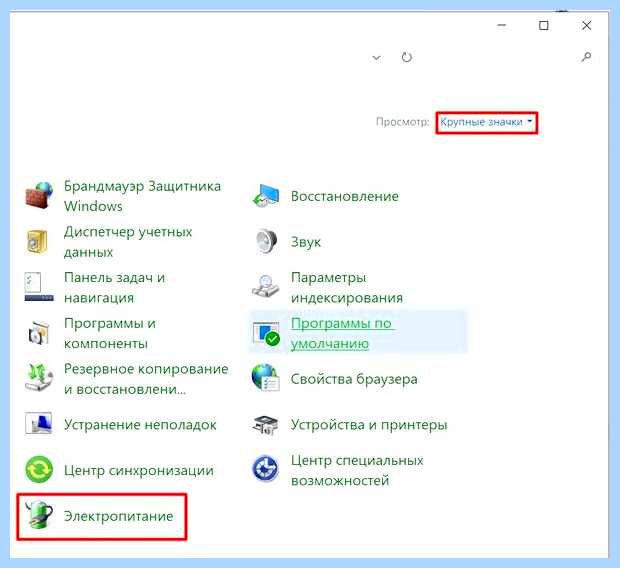Close the Control Panel window
The width and height of the screenshot is (620, 568).
(x=586, y=25)
